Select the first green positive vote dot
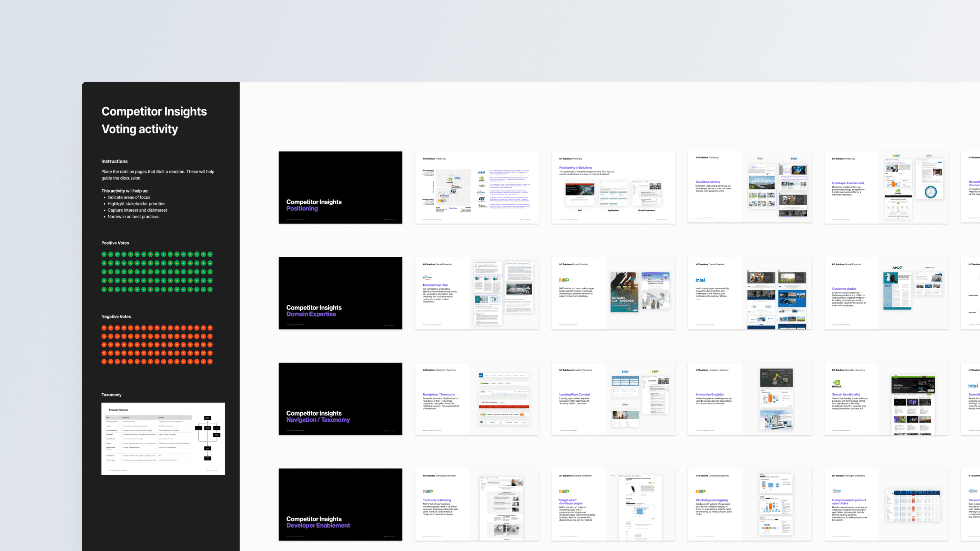 coord(104,254)
